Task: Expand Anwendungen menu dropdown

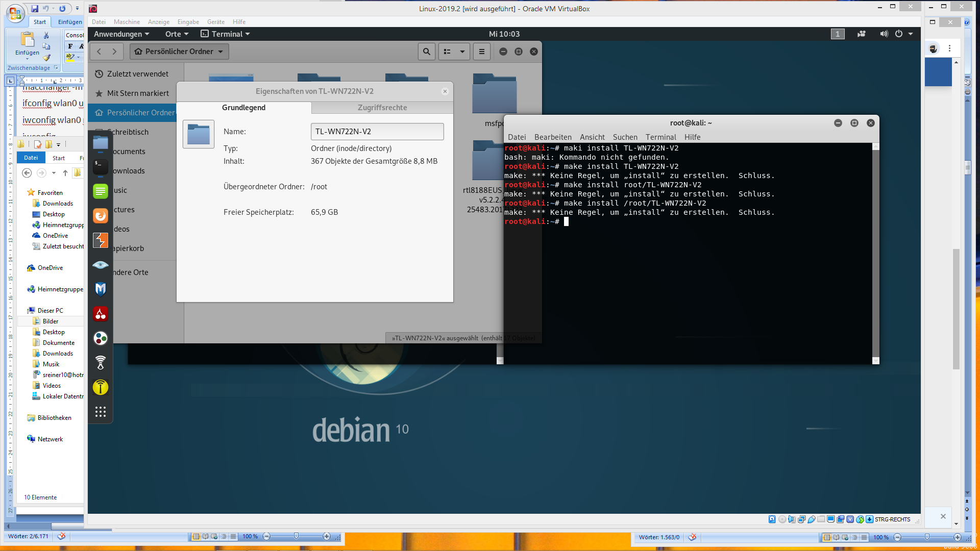Action: click(x=121, y=34)
